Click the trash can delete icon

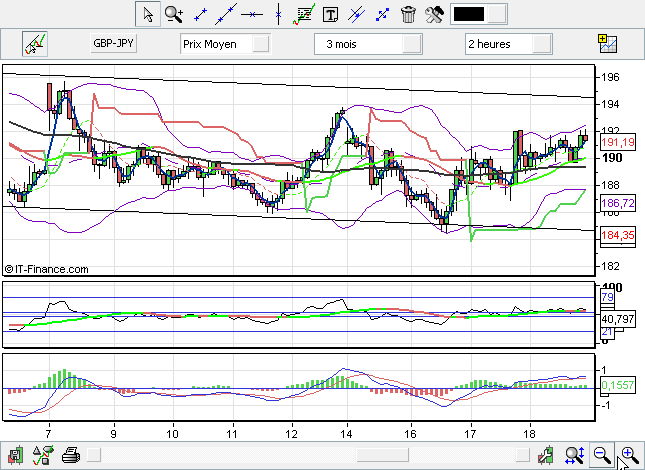pos(408,14)
